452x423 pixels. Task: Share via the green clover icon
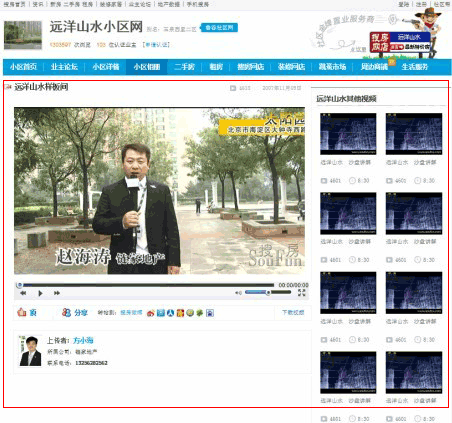pos(200,313)
